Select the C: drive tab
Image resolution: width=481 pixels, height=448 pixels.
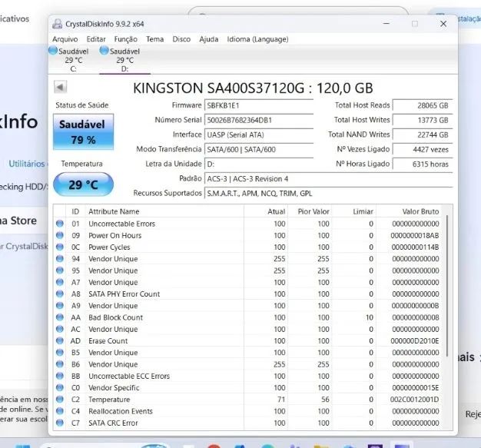click(73, 60)
